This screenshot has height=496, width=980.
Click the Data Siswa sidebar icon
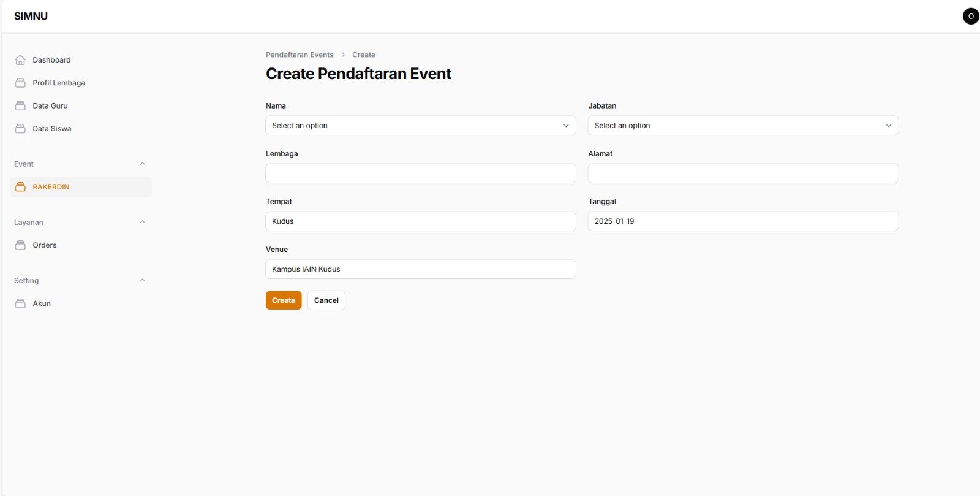point(20,129)
